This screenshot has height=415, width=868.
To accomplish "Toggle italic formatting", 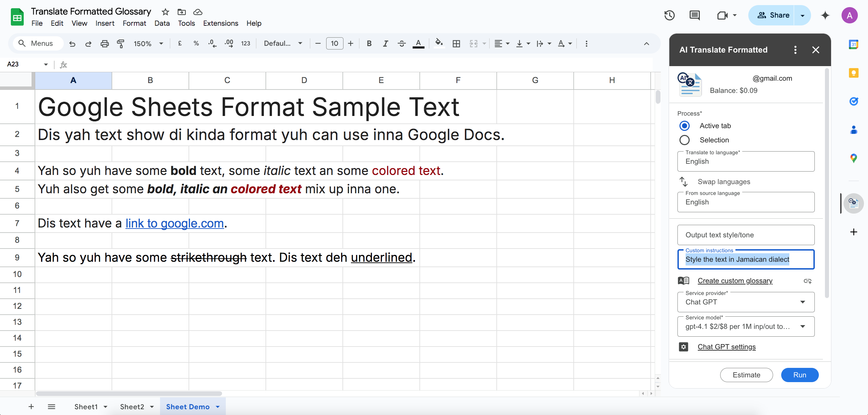I will coord(386,43).
